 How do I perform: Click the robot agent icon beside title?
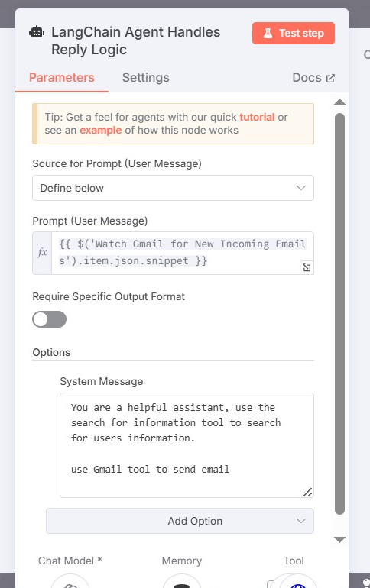click(x=37, y=32)
